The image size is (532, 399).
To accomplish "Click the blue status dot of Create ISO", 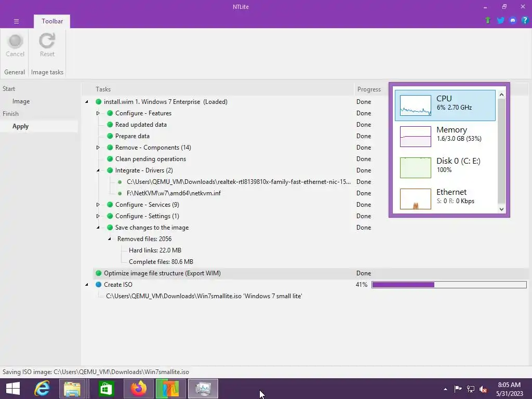I will coord(98,285).
